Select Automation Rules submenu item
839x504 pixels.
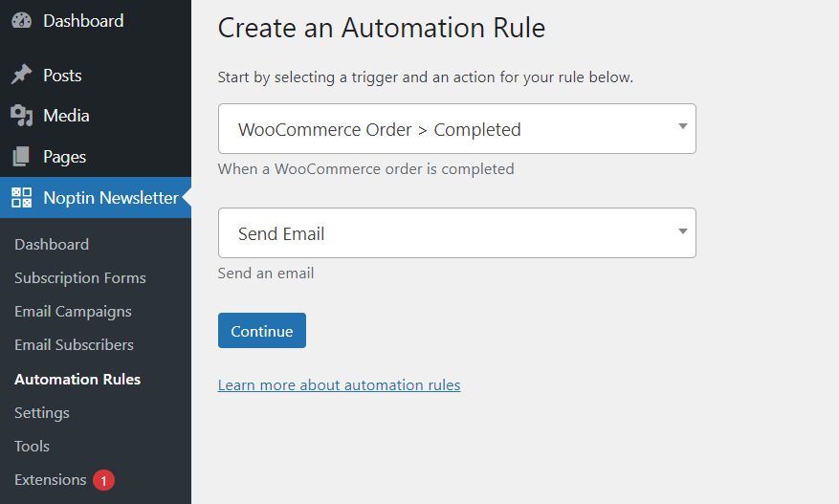pos(77,380)
